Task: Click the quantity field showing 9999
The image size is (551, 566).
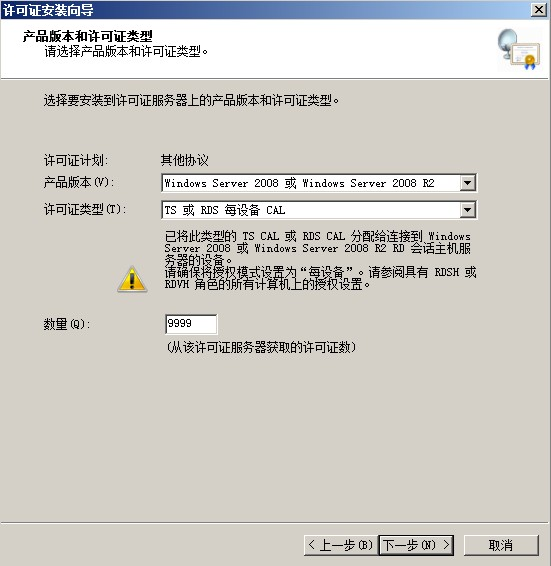Action: pos(191,324)
